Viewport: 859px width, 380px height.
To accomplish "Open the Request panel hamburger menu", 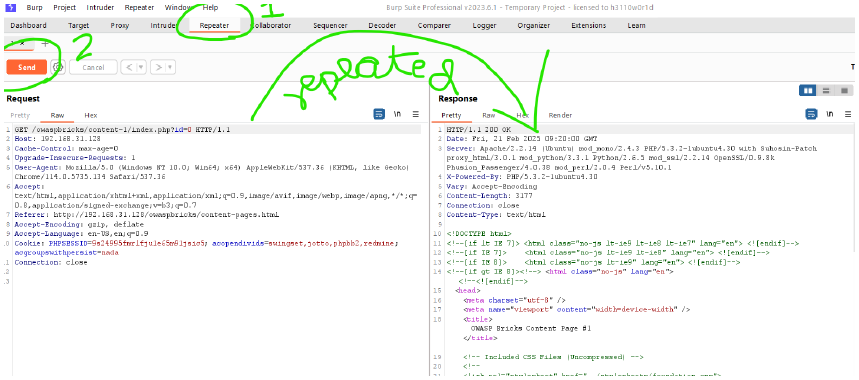I will click(416, 114).
